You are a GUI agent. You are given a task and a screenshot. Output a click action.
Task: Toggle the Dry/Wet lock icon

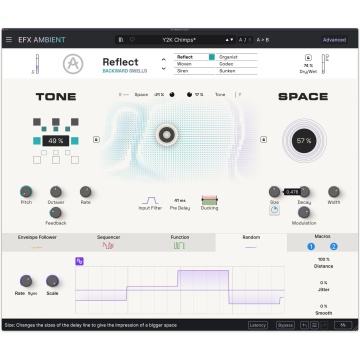click(308, 57)
